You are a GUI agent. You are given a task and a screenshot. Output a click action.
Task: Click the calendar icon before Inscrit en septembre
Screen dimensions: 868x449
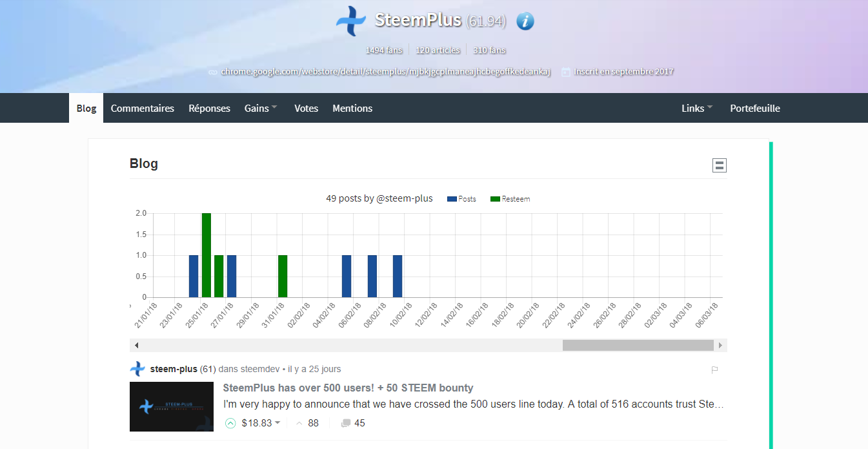(x=566, y=72)
